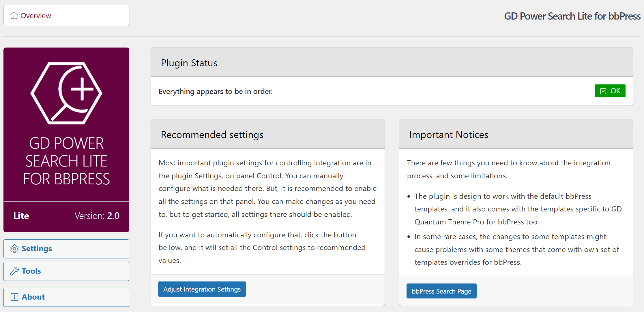The width and height of the screenshot is (644, 312).
Task: Open the Tools panel
Action: pyautogui.click(x=66, y=271)
